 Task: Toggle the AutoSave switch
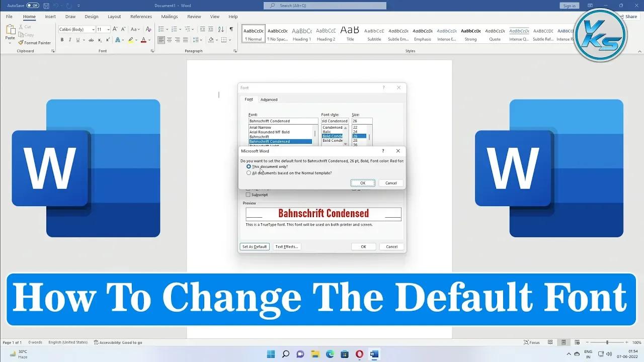click(33, 6)
